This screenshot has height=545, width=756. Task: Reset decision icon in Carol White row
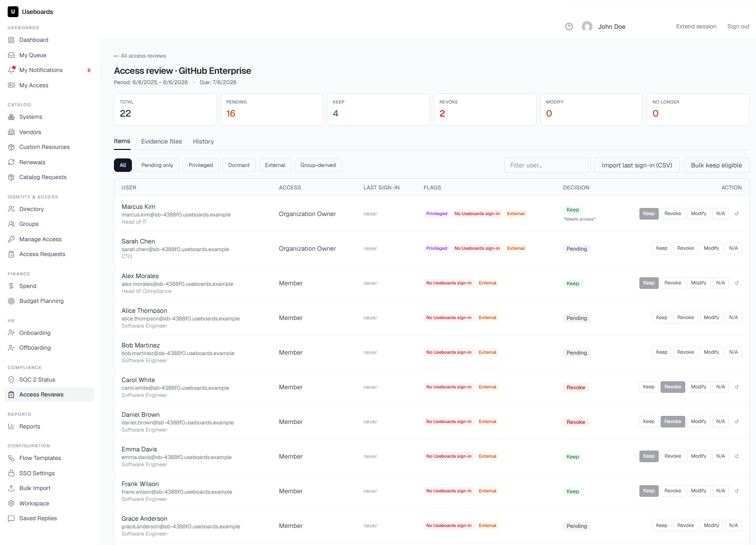click(x=737, y=387)
